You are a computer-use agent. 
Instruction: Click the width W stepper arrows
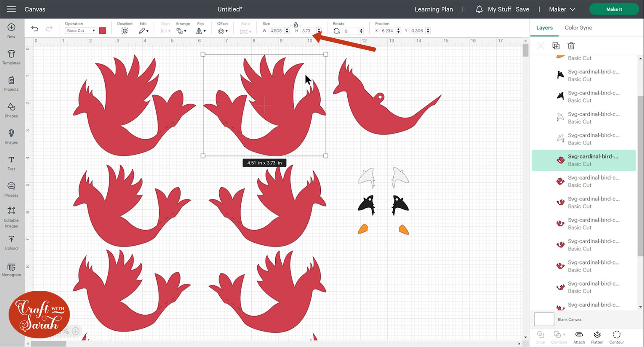(288, 31)
